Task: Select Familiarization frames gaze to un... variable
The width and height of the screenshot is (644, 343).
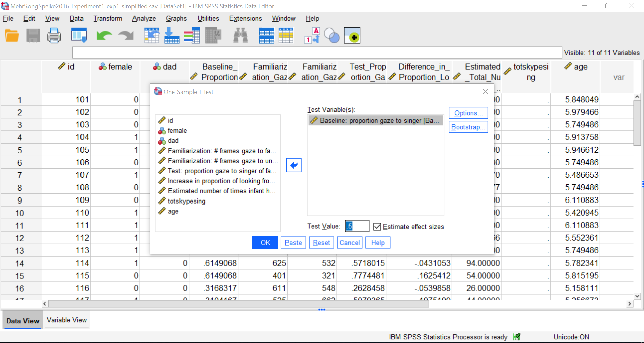Action: pos(217,161)
